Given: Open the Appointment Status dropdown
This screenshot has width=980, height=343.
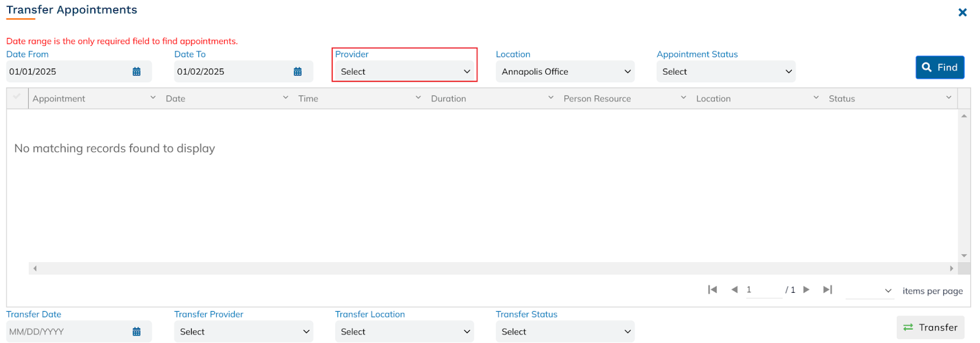Looking at the screenshot, I should click(726, 72).
